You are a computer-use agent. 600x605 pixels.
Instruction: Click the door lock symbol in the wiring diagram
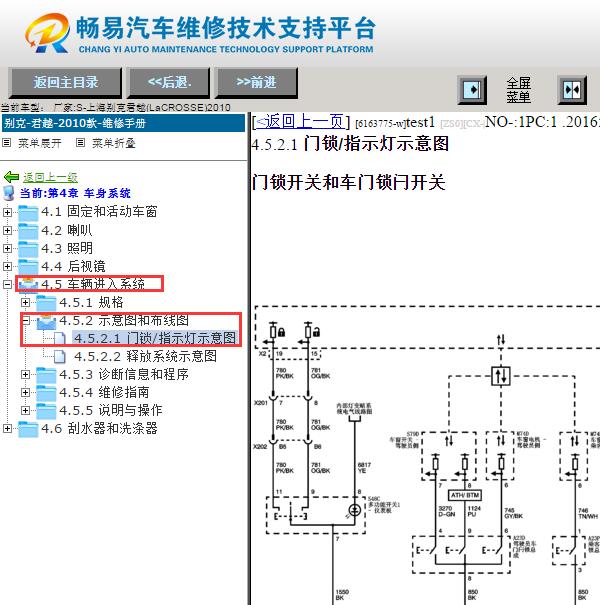281,332
